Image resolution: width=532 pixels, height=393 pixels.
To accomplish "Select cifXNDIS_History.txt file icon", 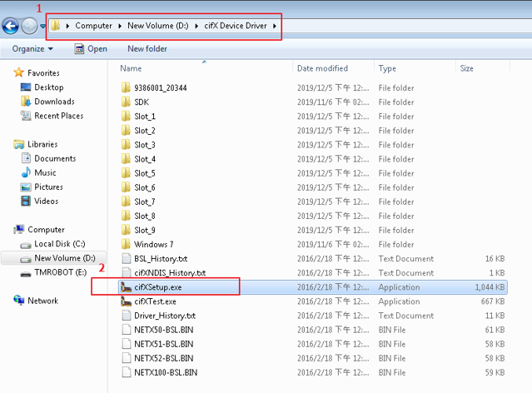I will (x=127, y=273).
